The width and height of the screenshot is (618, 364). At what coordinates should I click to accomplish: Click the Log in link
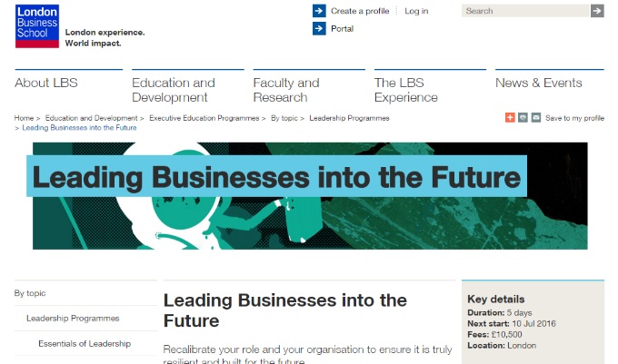pyautogui.click(x=416, y=11)
